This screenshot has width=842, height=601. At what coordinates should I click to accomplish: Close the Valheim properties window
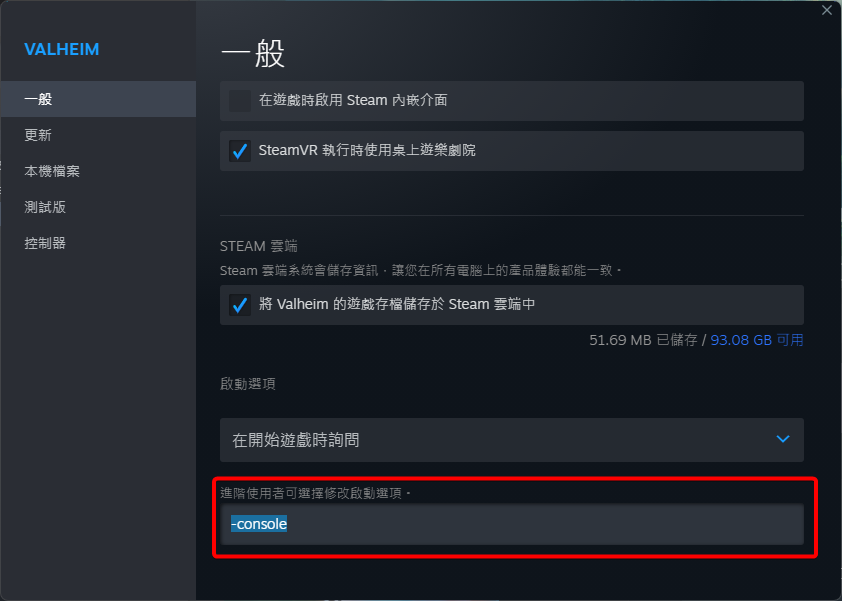[826, 10]
